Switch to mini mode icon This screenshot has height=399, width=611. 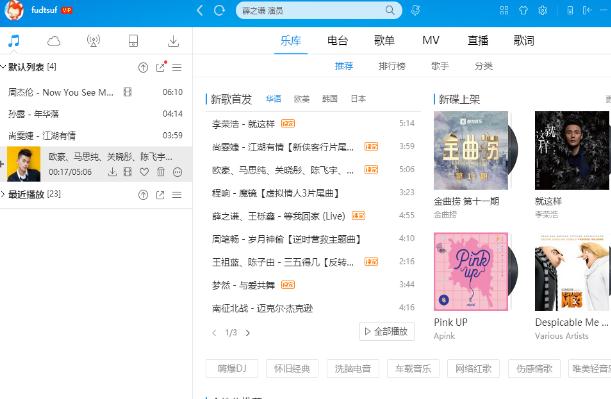[x=587, y=11]
